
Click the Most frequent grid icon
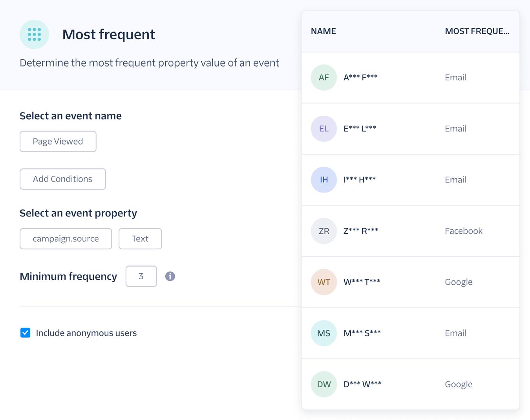pyautogui.click(x=34, y=34)
